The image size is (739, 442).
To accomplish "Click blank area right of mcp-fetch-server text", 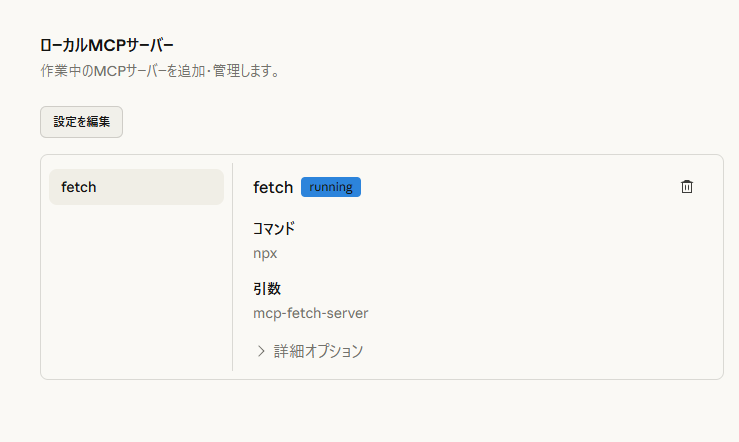I will click(520, 313).
